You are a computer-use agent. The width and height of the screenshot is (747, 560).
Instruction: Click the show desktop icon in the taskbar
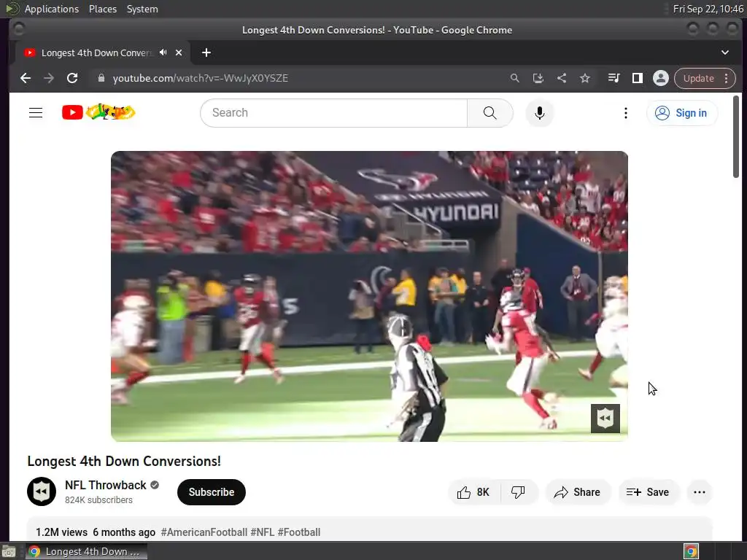pyautogui.click(x=9, y=551)
